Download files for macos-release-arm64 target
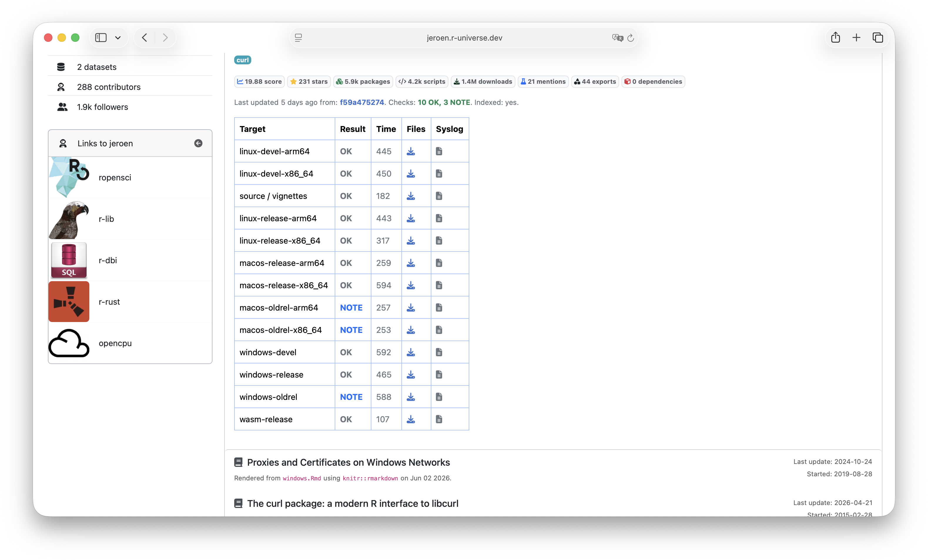This screenshot has width=928, height=560. (x=411, y=263)
